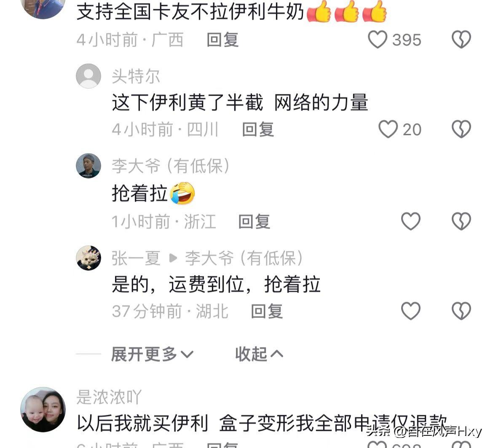Open the username 头特尔
This screenshot has height=448, width=493.
pos(136,76)
